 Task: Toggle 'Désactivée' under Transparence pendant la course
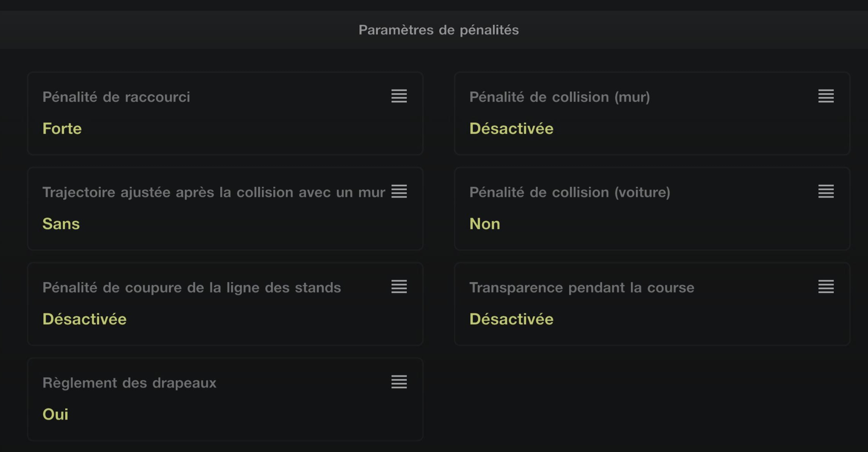511,319
